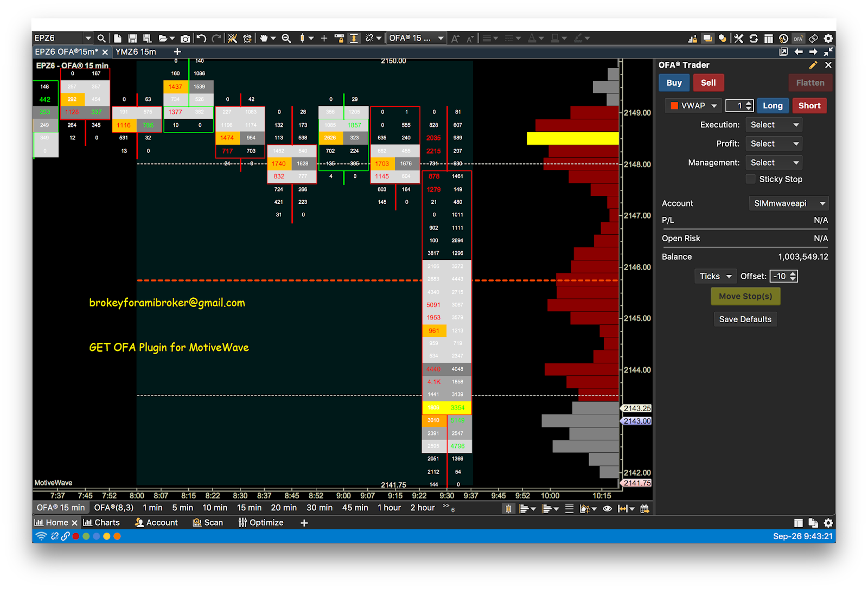Viewport: 868px width, 589px height.
Task: Click the crosshair plus tool icon
Action: click(324, 38)
